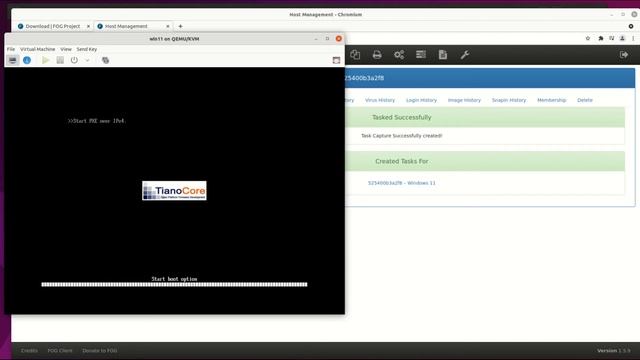Open the Delete host tab
The height and width of the screenshot is (360, 640).
pos(585,100)
